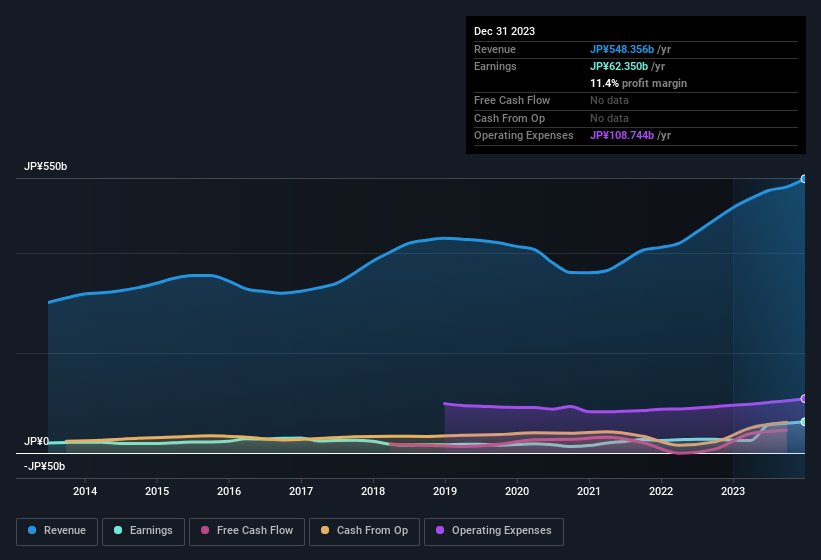
Task: Select the 2023 label on the x-axis
Action: 733,491
